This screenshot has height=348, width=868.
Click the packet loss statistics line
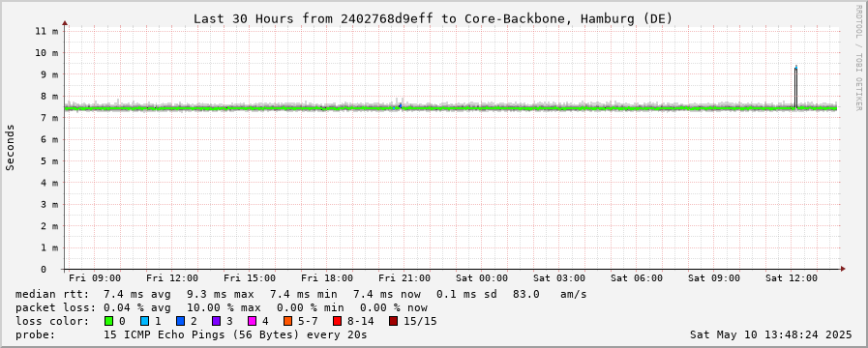coord(222,307)
